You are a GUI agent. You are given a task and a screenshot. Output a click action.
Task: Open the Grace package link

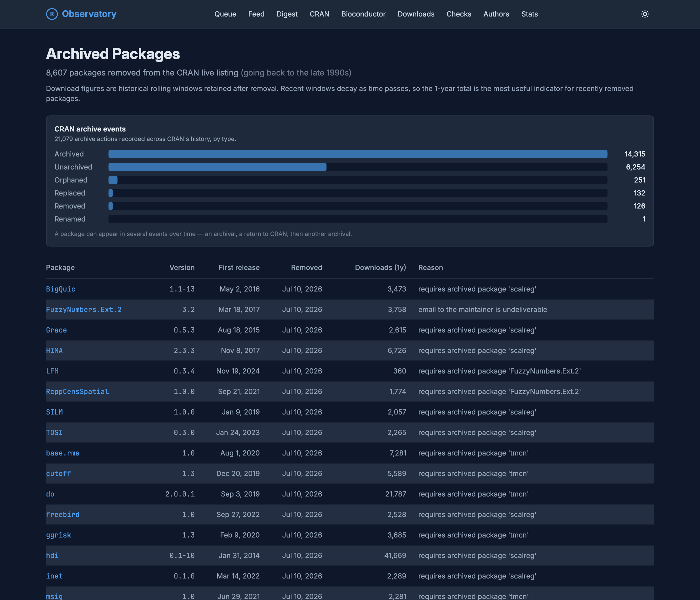[x=56, y=330]
